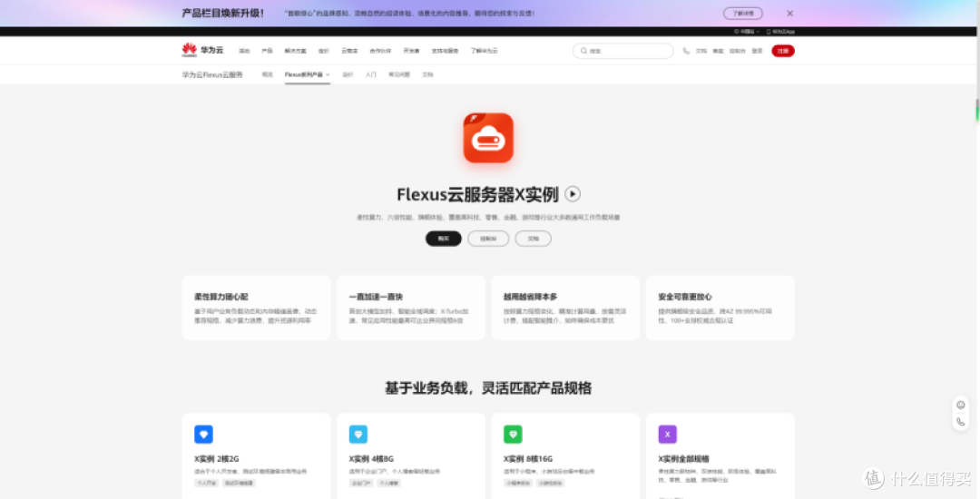Open the 活动 menu
980x499 pixels.
pyautogui.click(x=244, y=51)
